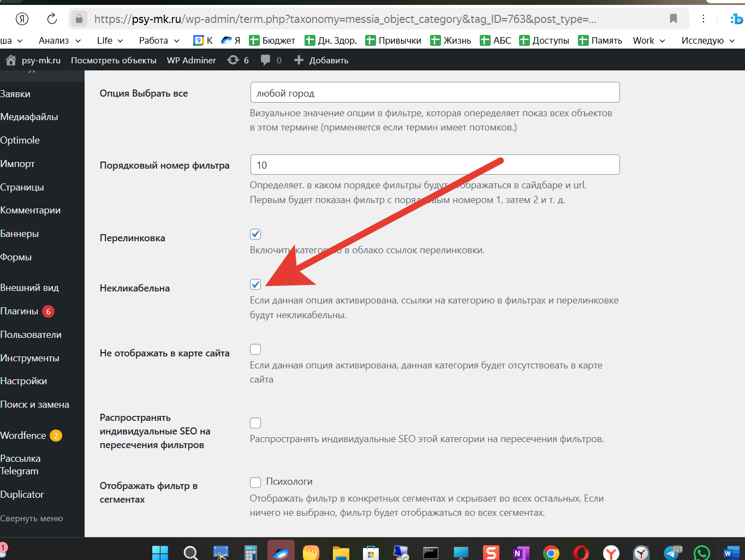Expand the Работа bookmarks folder
745x560 pixels.
tap(159, 40)
